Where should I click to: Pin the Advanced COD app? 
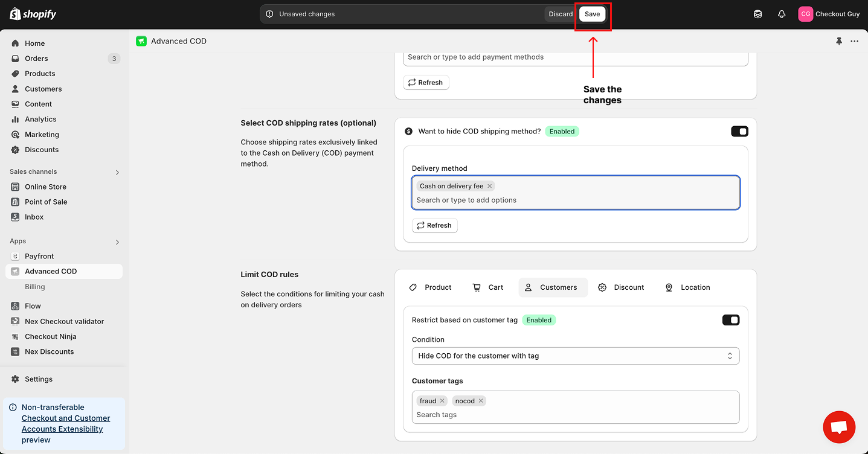[x=838, y=41]
